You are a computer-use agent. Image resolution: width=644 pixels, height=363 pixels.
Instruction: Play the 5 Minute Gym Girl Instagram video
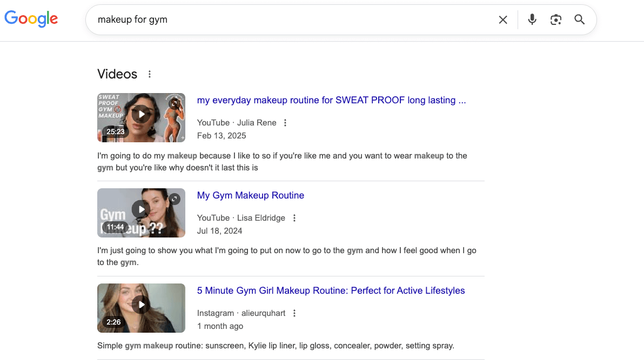pyautogui.click(x=141, y=305)
